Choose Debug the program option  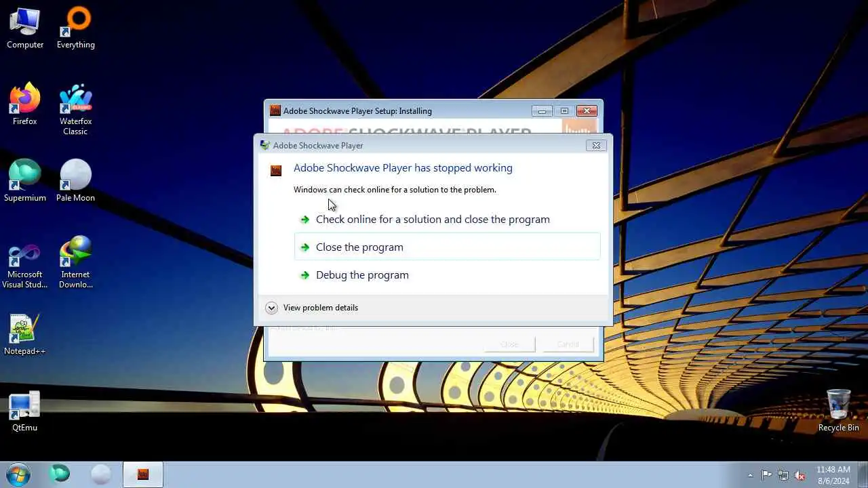pos(447,274)
